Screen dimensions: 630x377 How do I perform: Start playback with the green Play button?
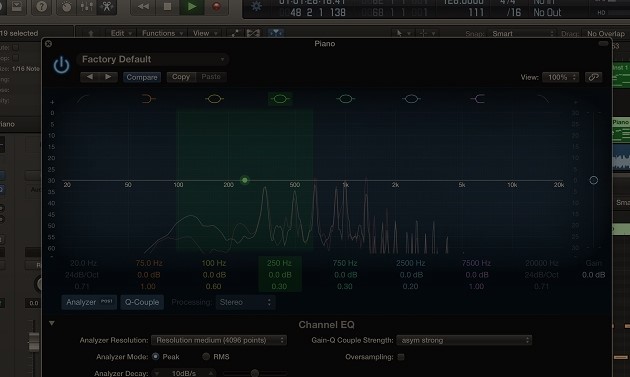192,6
